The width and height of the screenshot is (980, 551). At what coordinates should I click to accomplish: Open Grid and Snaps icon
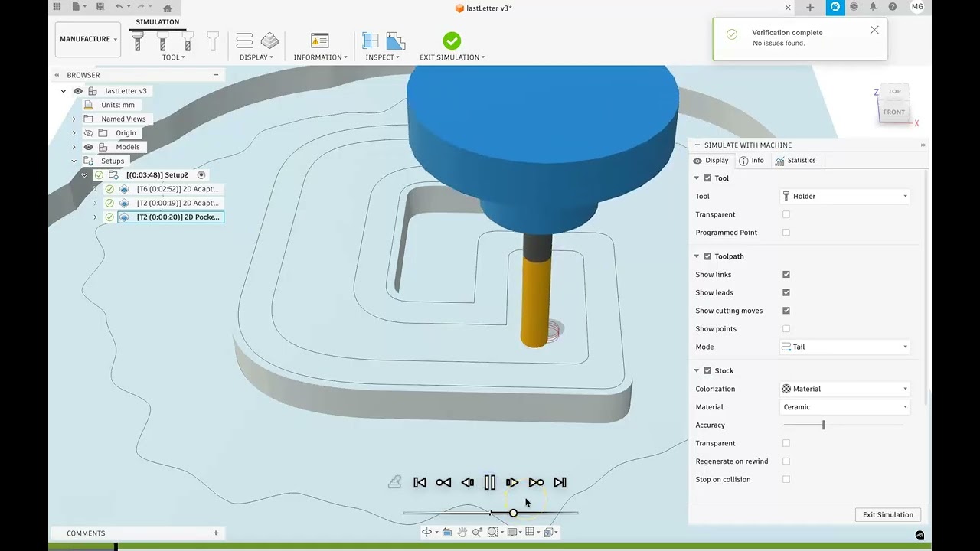pyautogui.click(x=531, y=532)
